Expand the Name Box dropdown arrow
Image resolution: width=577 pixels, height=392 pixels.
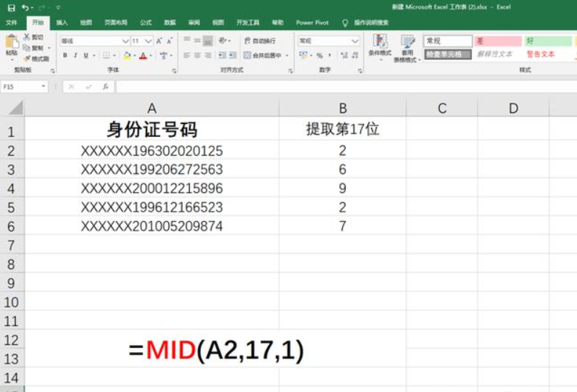[x=43, y=86]
